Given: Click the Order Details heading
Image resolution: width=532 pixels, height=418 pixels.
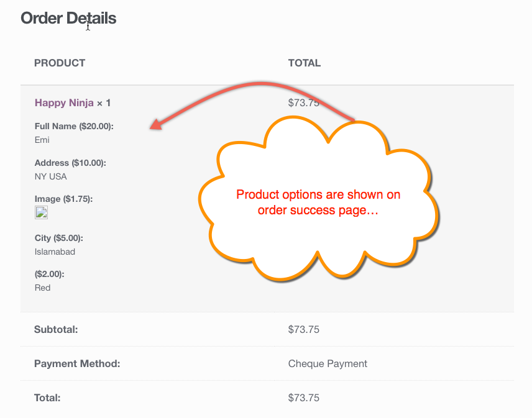Looking at the screenshot, I should (x=68, y=18).
